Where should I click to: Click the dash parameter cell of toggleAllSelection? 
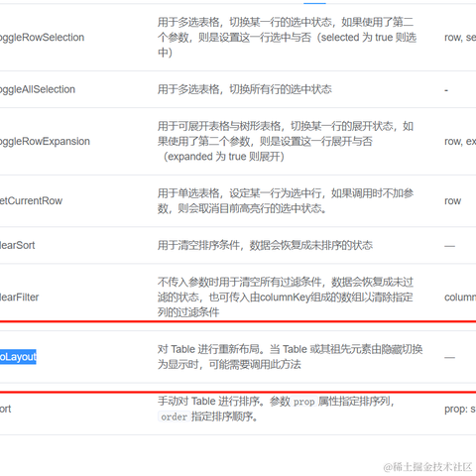(x=446, y=90)
